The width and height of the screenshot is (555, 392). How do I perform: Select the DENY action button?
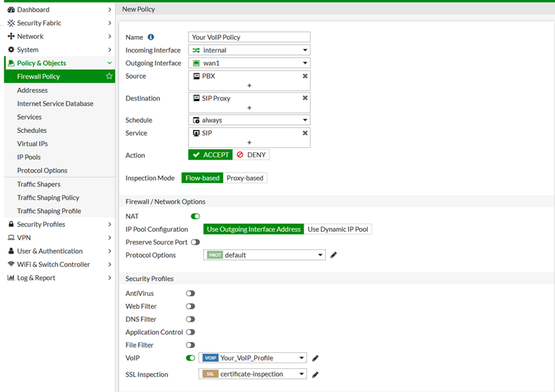tap(251, 155)
